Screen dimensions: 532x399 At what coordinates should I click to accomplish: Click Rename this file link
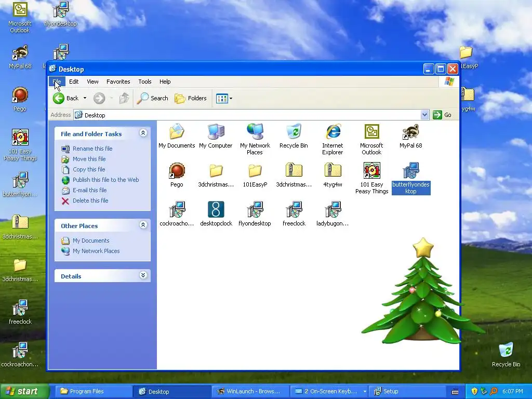[92, 149]
